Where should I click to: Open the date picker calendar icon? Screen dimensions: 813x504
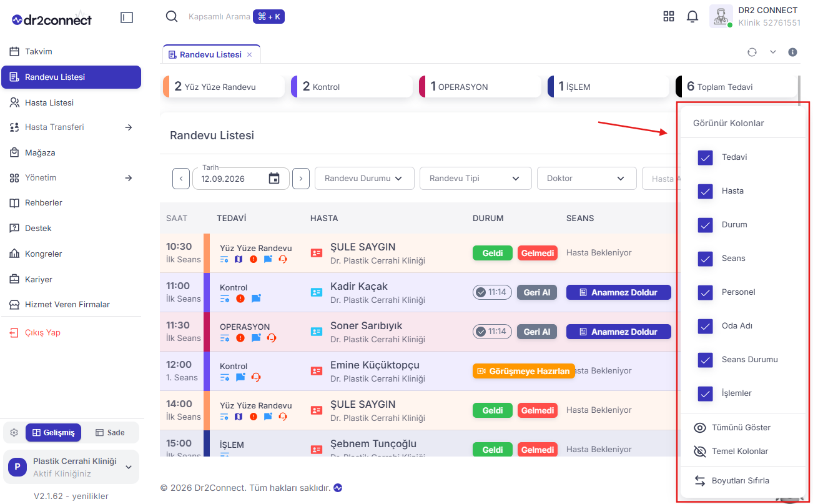(274, 179)
